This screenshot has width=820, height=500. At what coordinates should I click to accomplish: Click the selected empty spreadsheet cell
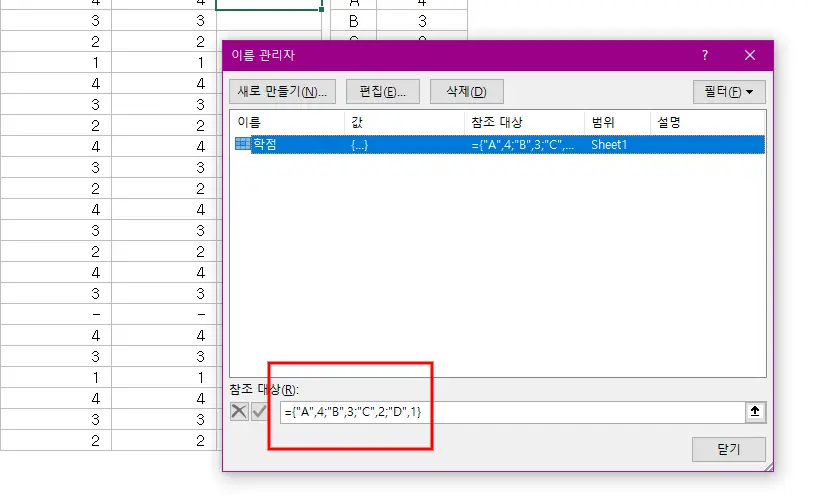click(269, 5)
